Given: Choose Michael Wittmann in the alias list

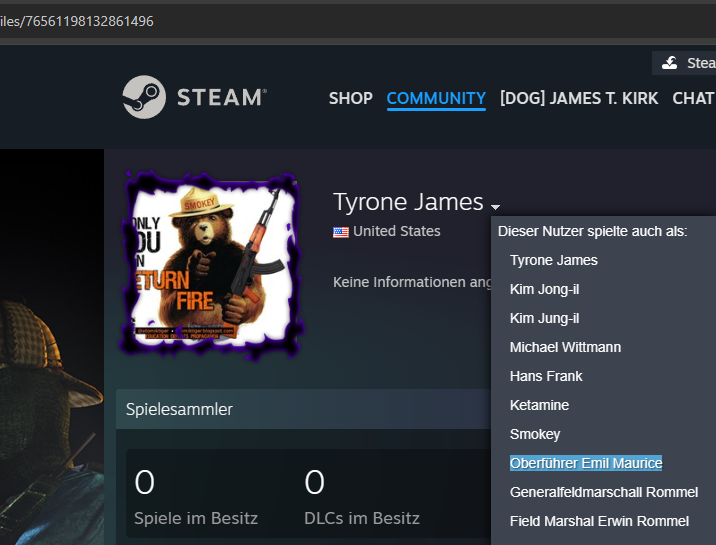Looking at the screenshot, I should click(x=565, y=347).
